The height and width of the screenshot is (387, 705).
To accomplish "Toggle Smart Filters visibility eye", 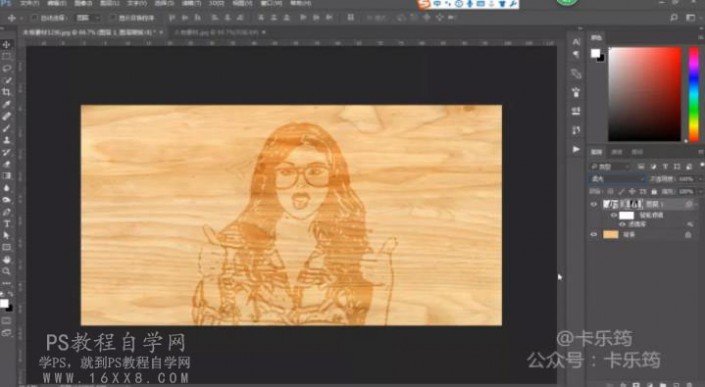I will click(x=614, y=216).
